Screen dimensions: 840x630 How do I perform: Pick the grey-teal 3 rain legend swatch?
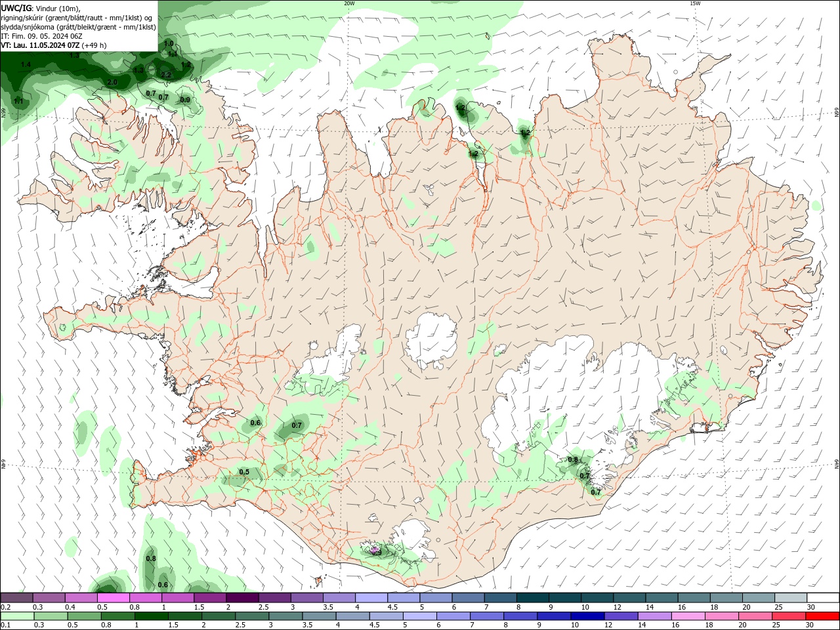point(285,616)
